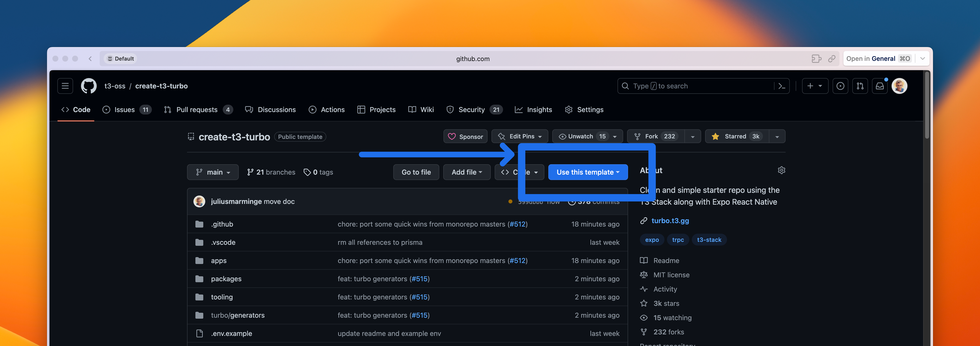Click the browser back arrow
980x346 pixels.
coord(90,59)
